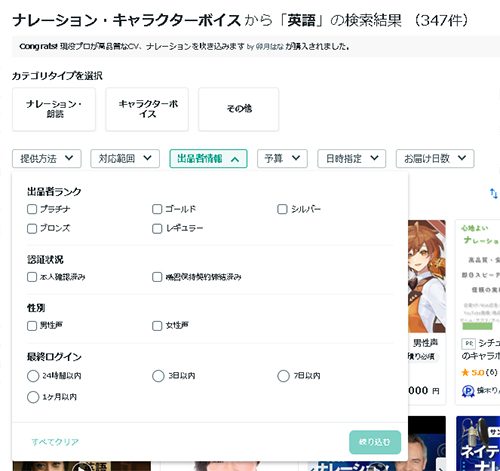
Task: Enable the 本人確認済み checkbox
Action: click(32, 277)
